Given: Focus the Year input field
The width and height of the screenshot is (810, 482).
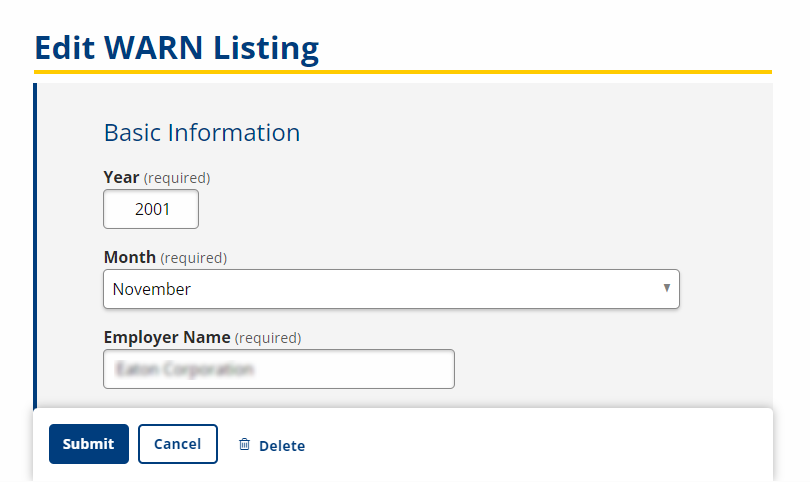Looking at the screenshot, I should pos(151,209).
